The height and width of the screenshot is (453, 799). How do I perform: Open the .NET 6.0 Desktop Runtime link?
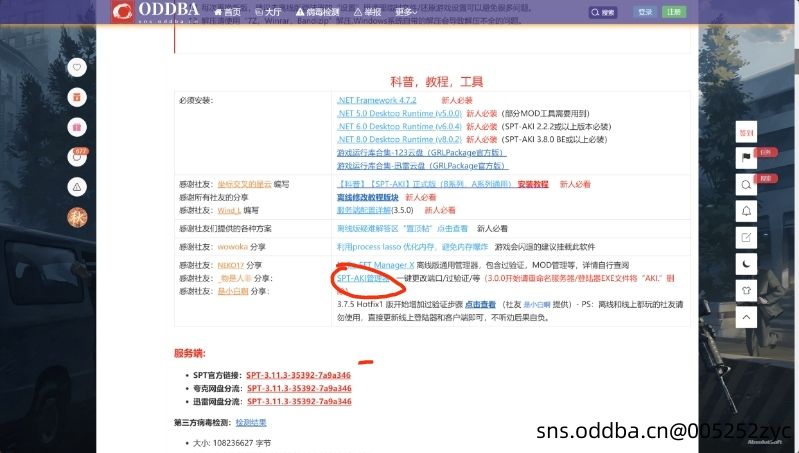(399, 126)
